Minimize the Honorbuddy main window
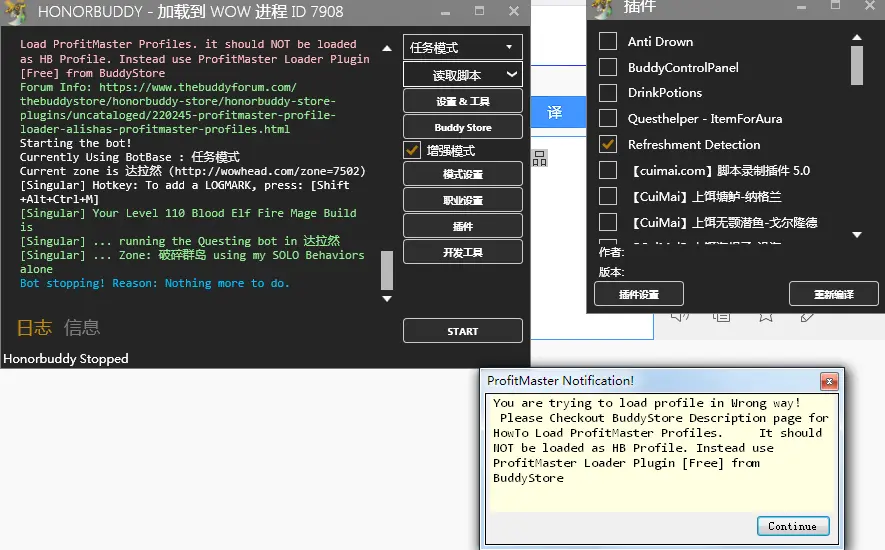 pyautogui.click(x=446, y=12)
